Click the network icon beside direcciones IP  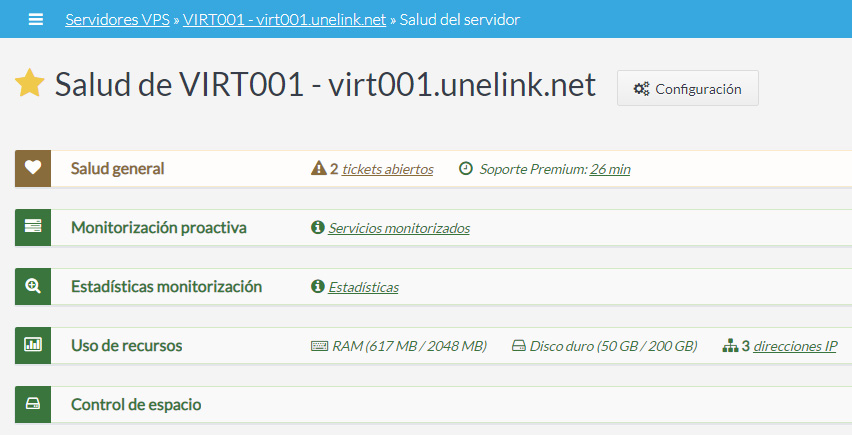coord(730,346)
